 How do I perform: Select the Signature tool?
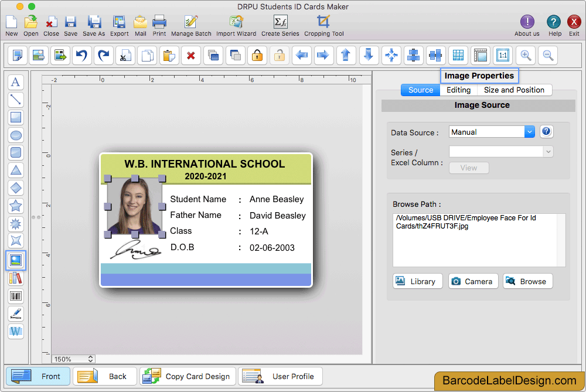point(16,314)
